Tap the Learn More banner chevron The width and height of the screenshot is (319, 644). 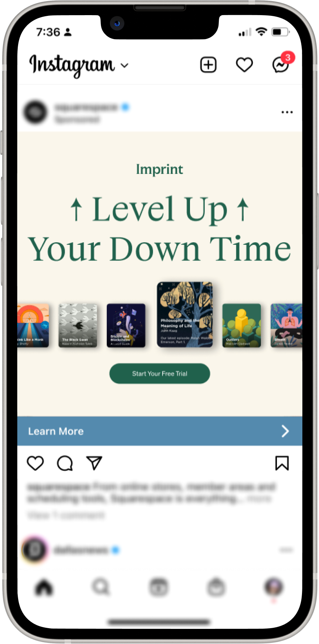[285, 431]
